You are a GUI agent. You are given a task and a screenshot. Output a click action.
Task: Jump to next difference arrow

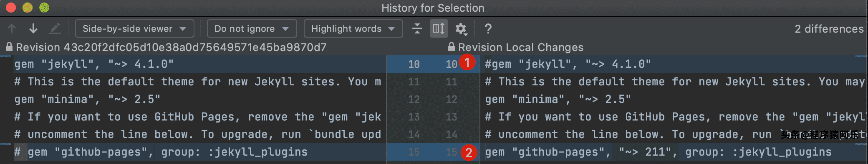(x=33, y=28)
